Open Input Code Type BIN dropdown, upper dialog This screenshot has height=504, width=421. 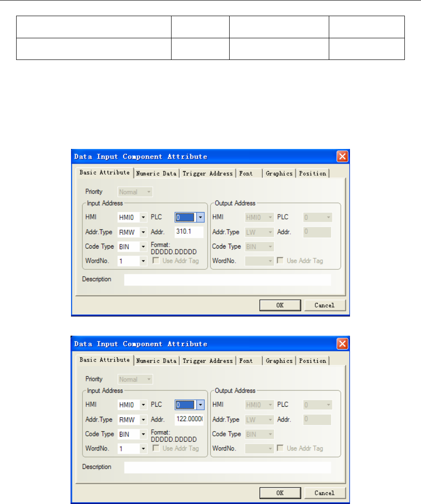coord(143,247)
